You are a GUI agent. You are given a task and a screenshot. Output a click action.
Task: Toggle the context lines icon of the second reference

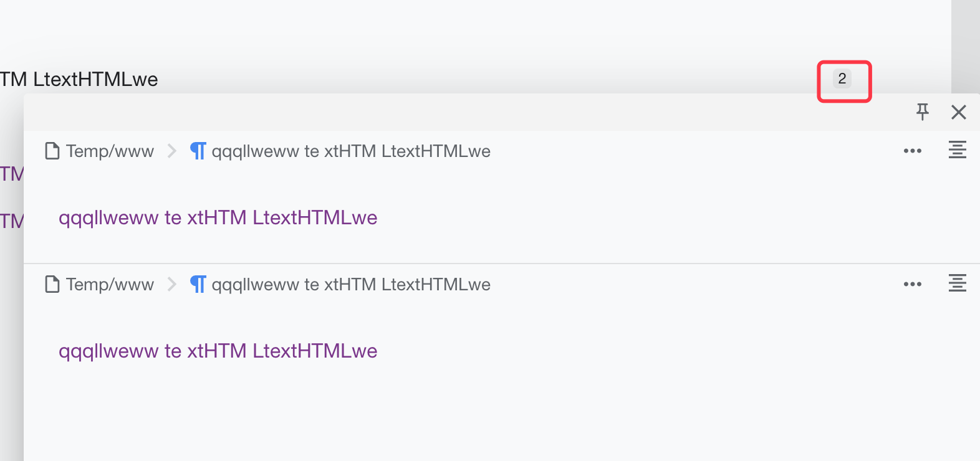(x=957, y=283)
